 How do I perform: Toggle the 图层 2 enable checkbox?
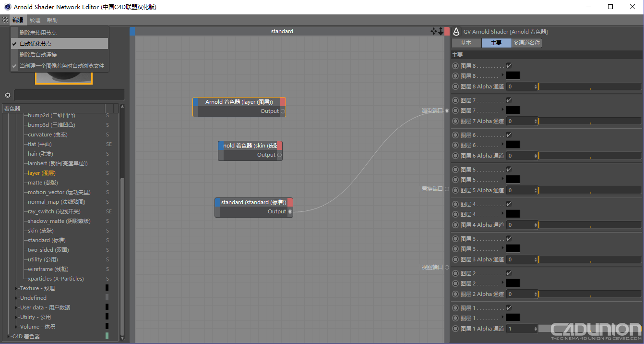[x=509, y=273]
